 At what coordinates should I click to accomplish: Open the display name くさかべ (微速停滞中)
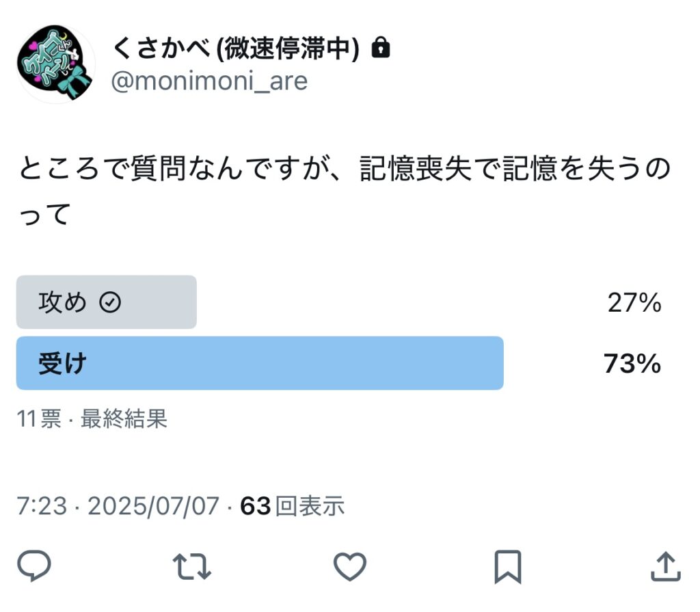point(236,48)
